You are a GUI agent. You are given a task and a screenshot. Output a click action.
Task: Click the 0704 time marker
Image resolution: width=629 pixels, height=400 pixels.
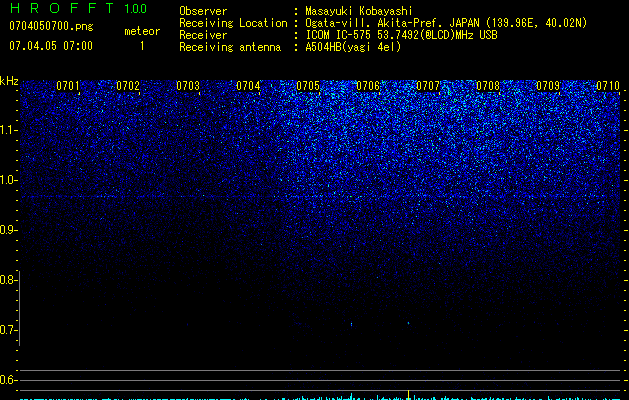248,86
